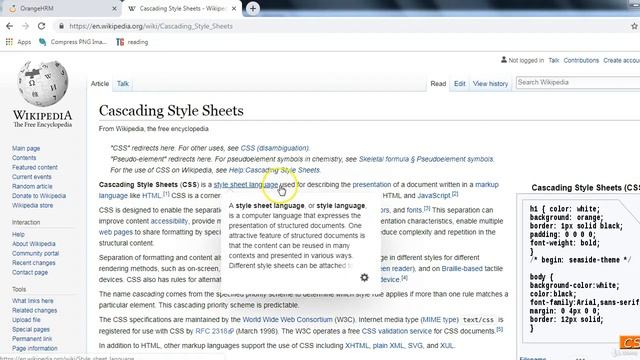Open About Wikipedia link
The width and height of the screenshot is (640, 360).
pyautogui.click(x=33, y=244)
